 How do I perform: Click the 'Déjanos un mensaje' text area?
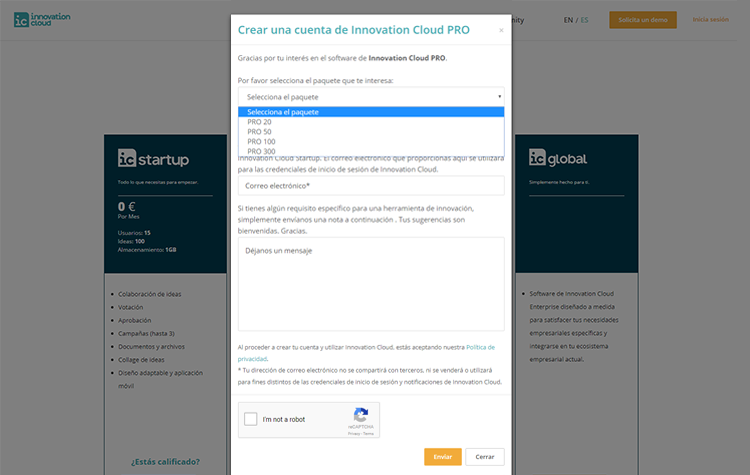click(x=371, y=284)
